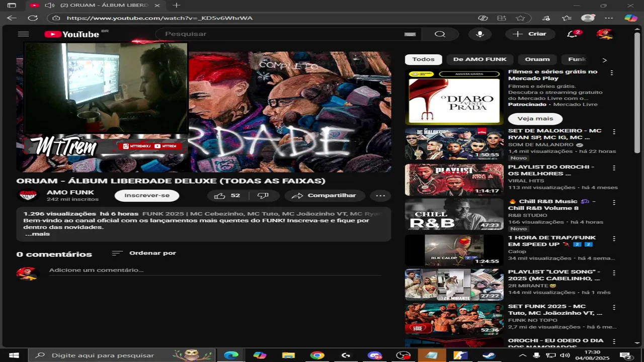
Task: Open the Ordenar por sort dropdown
Action: coord(144,253)
